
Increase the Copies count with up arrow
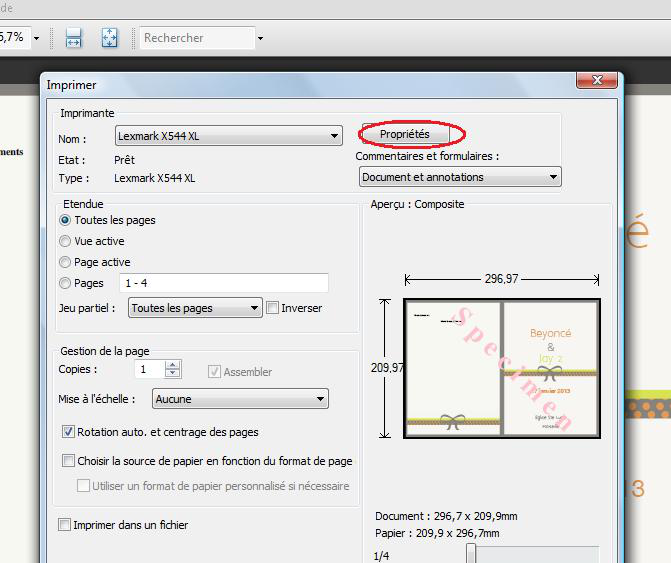[173, 365]
